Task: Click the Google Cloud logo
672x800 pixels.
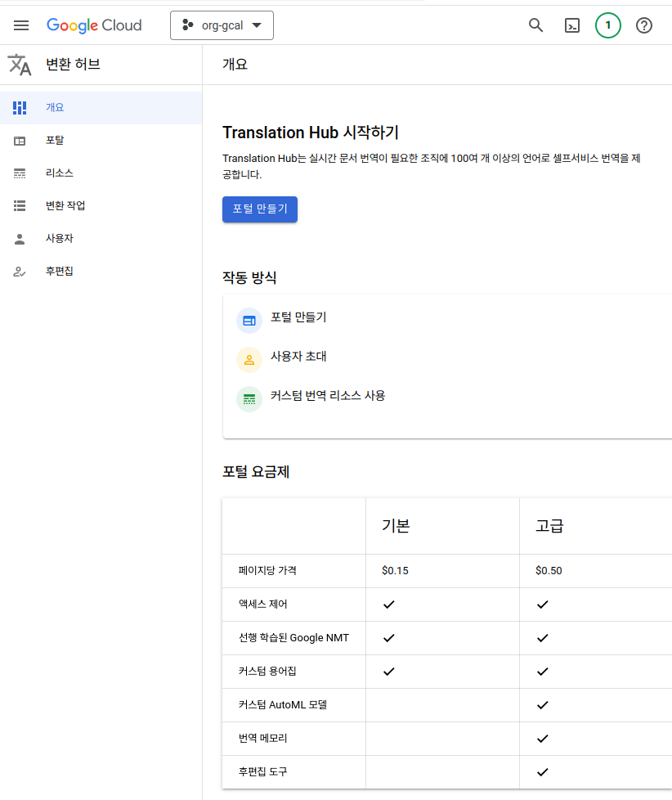Action: tap(94, 25)
